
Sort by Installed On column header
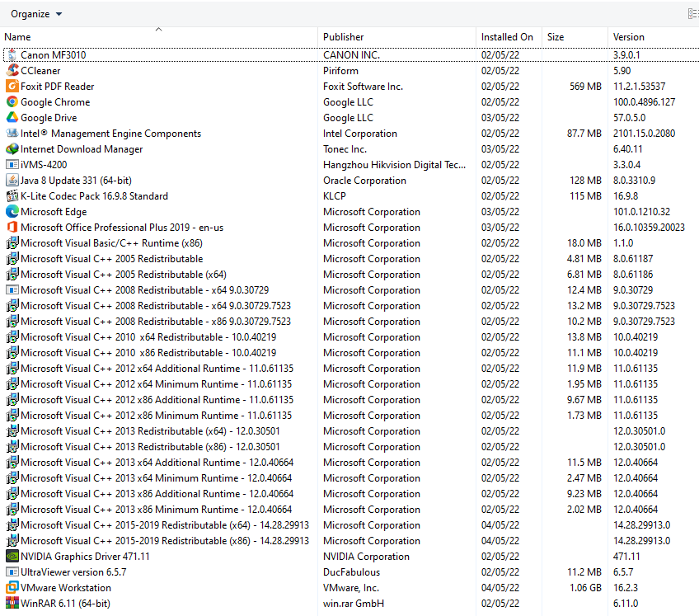[507, 37]
